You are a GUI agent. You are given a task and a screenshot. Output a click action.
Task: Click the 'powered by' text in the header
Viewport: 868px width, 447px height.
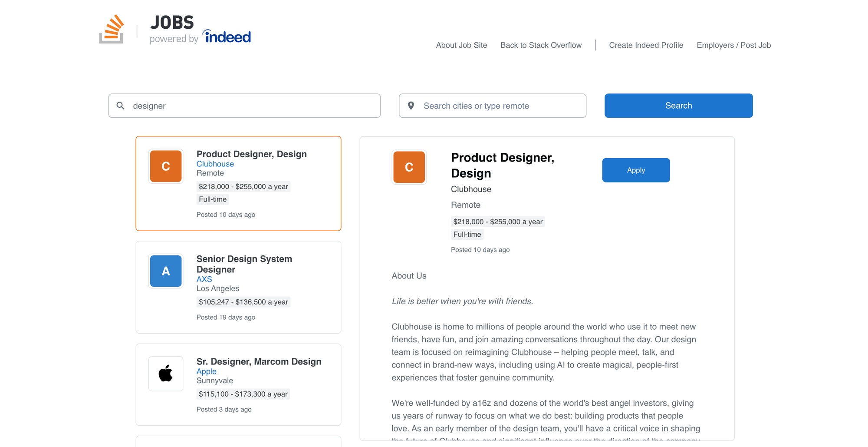click(x=174, y=39)
